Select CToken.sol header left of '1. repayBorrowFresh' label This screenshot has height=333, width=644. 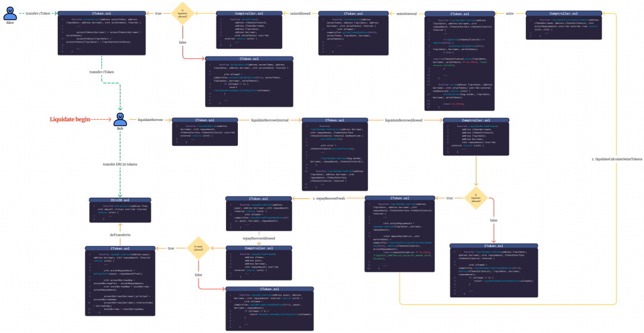coord(259,198)
